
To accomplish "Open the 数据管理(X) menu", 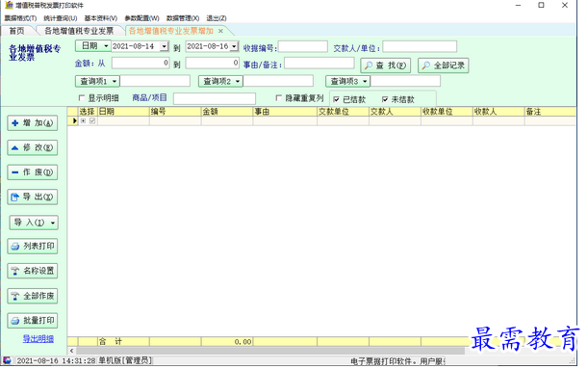I will [x=183, y=18].
